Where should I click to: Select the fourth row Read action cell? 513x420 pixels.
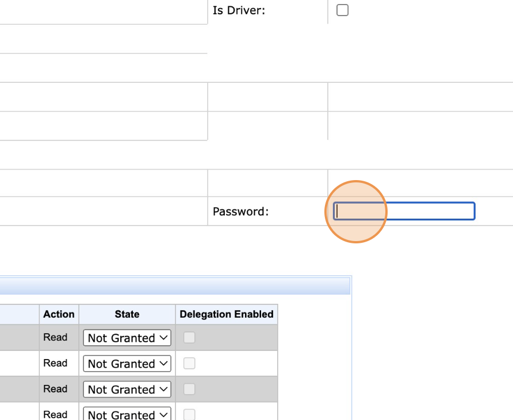tap(55, 414)
